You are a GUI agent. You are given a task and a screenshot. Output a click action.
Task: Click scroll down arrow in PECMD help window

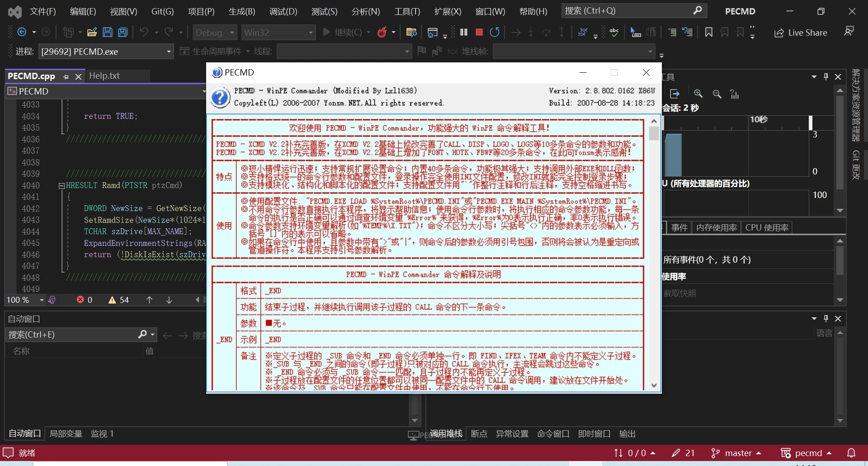pyautogui.click(x=654, y=385)
